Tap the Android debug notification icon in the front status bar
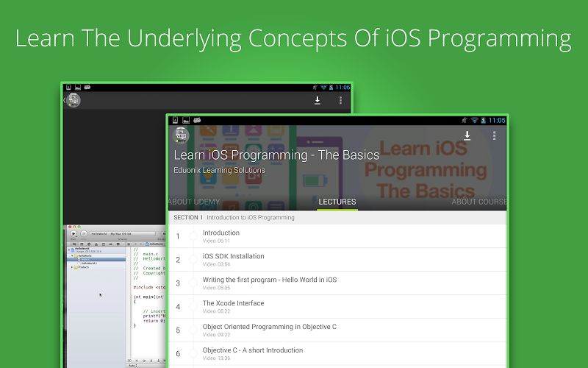588x368 pixels. coord(197,120)
